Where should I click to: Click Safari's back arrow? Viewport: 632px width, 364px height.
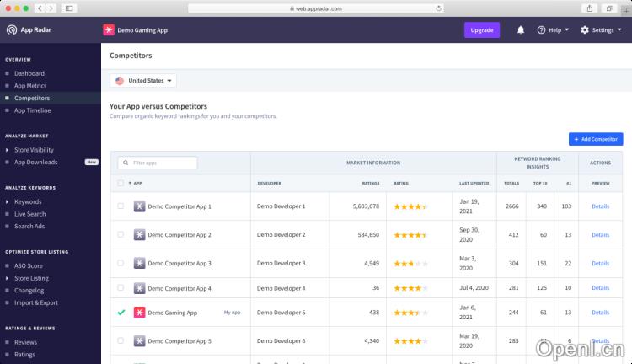click(x=40, y=8)
